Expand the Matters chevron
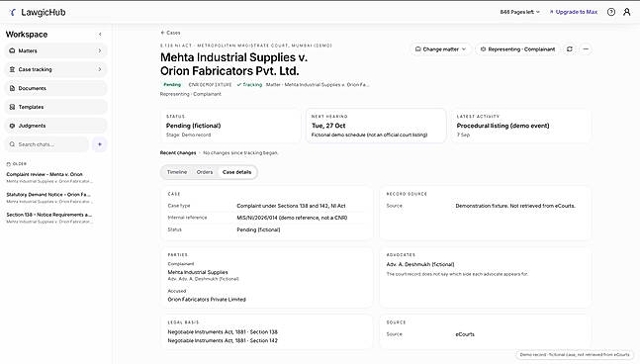The image size is (640, 364). pos(99,50)
